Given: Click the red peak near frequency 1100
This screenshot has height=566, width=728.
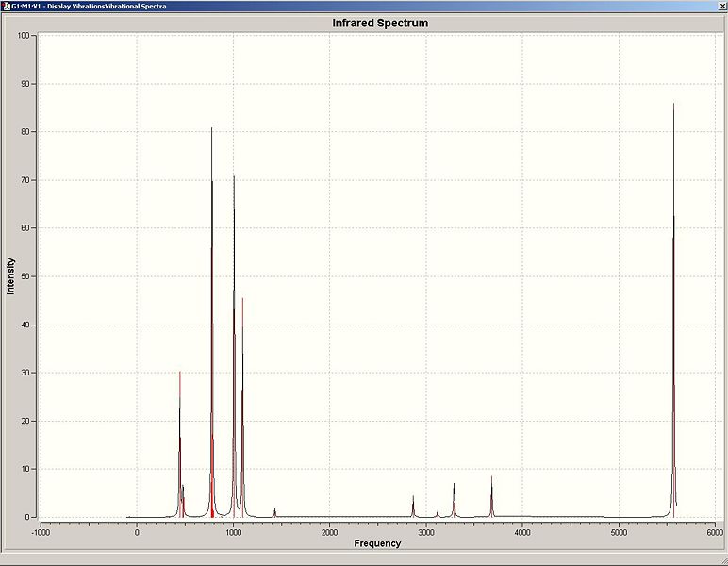Looking at the screenshot, I should pos(242,408).
